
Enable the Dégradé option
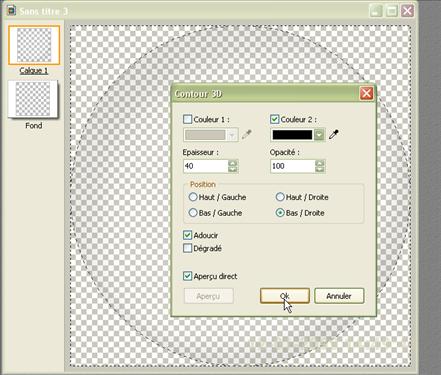tap(188, 248)
